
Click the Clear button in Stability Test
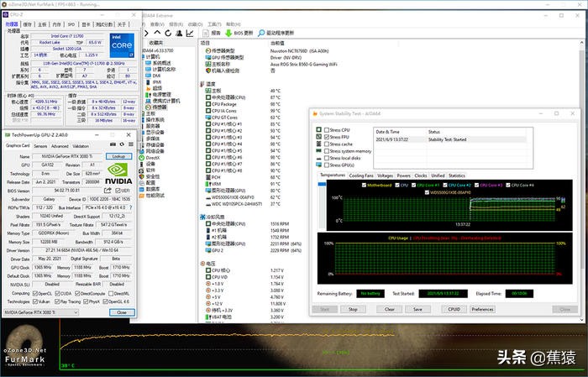(x=389, y=309)
